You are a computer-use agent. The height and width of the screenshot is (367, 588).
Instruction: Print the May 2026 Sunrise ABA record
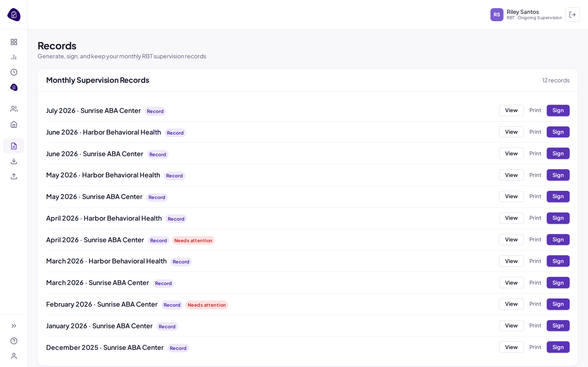tap(535, 196)
